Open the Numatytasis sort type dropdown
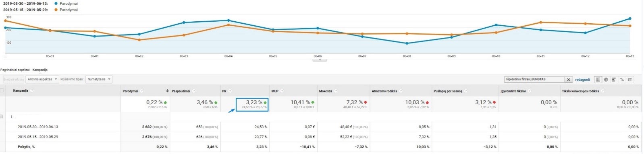 (x=98, y=79)
